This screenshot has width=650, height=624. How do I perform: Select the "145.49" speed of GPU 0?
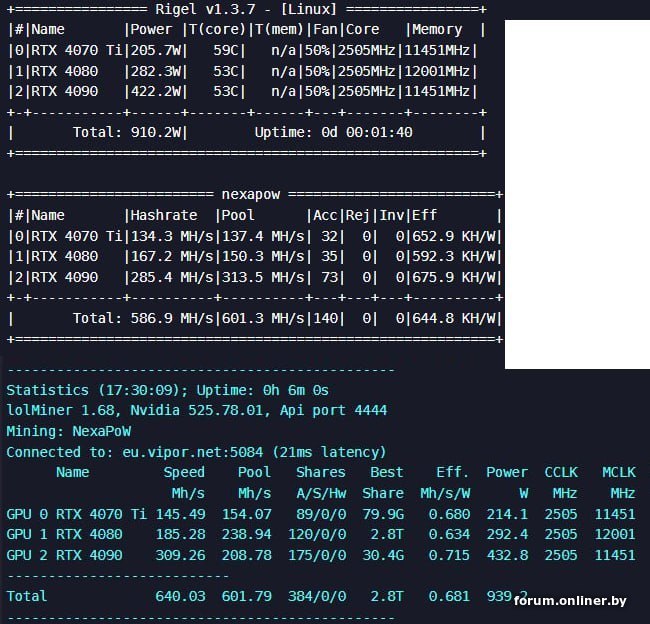(180, 514)
